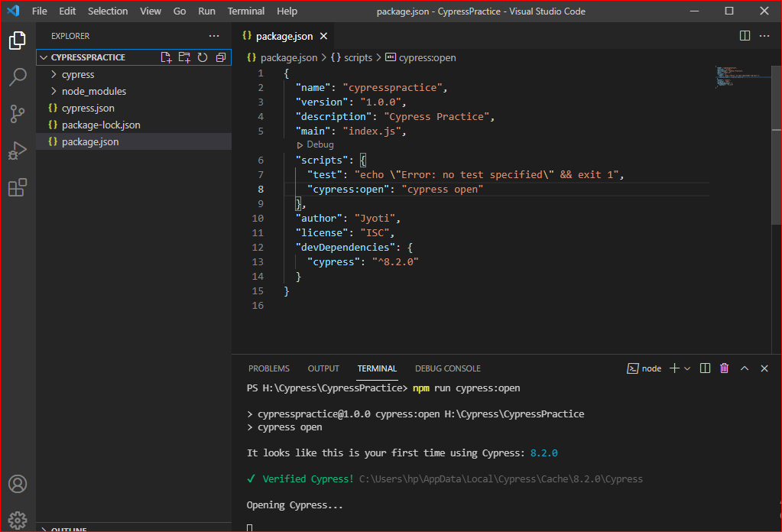Open the Selection menu
Screen dimensions: 782x532
point(108,11)
